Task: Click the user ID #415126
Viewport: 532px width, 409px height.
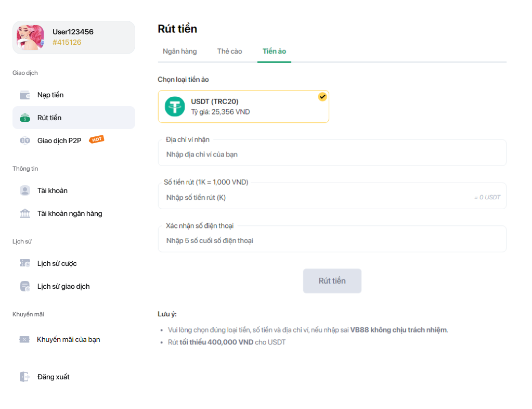Action: tap(67, 43)
